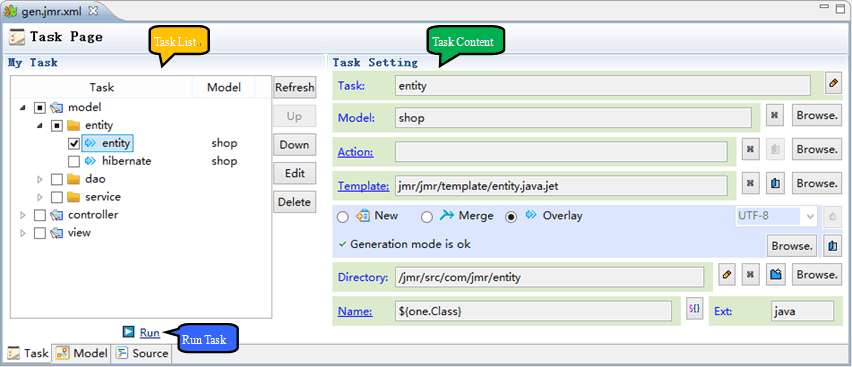Image resolution: width=852 pixels, height=367 pixels.
Task: Click the dao folder icon
Action: [x=74, y=179]
